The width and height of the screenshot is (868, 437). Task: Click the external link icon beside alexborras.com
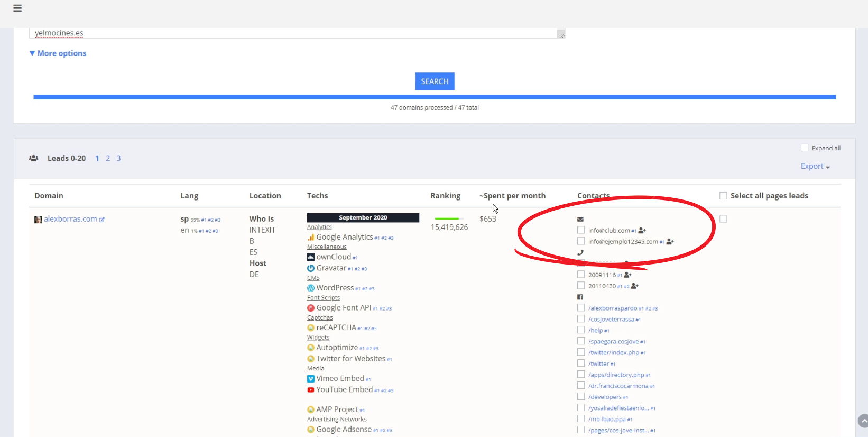(x=102, y=220)
